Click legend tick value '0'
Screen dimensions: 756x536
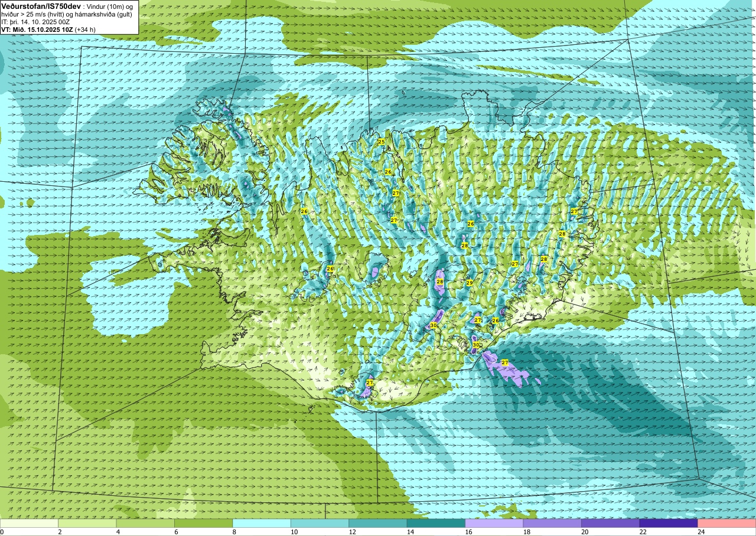point(2,532)
